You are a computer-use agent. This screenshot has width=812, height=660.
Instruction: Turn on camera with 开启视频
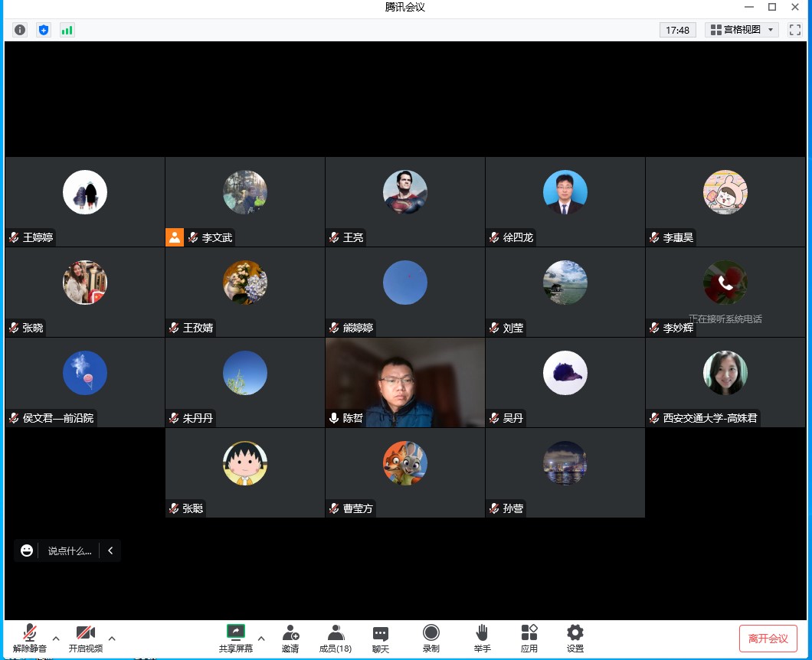[x=86, y=639]
